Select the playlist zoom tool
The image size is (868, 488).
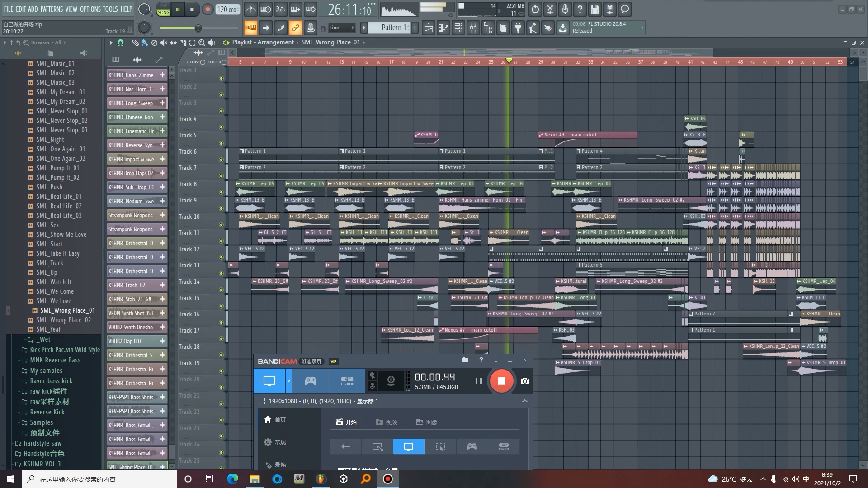202,42
